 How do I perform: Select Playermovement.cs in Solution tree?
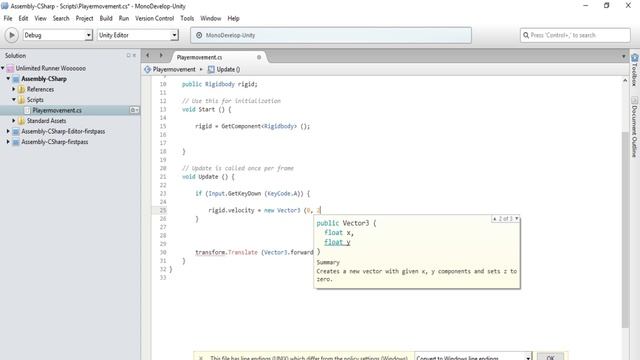[57, 110]
